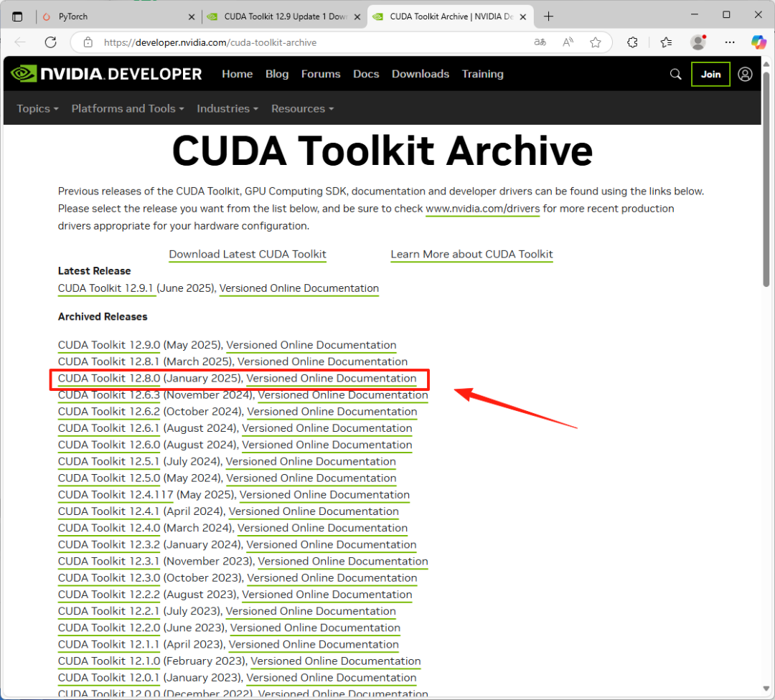Open the browser Favorites list icon
The width and height of the screenshot is (775, 700).
click(666, 42)
